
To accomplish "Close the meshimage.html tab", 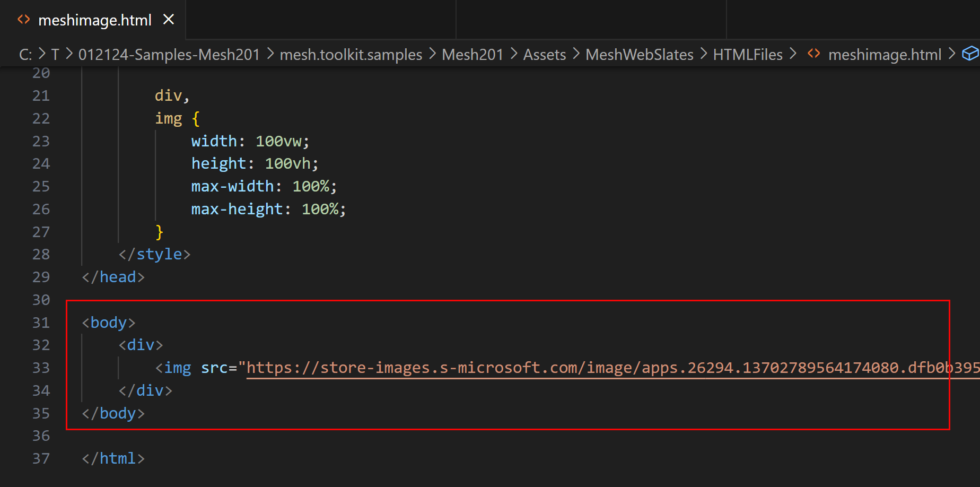I will click(x=169, y=20).
